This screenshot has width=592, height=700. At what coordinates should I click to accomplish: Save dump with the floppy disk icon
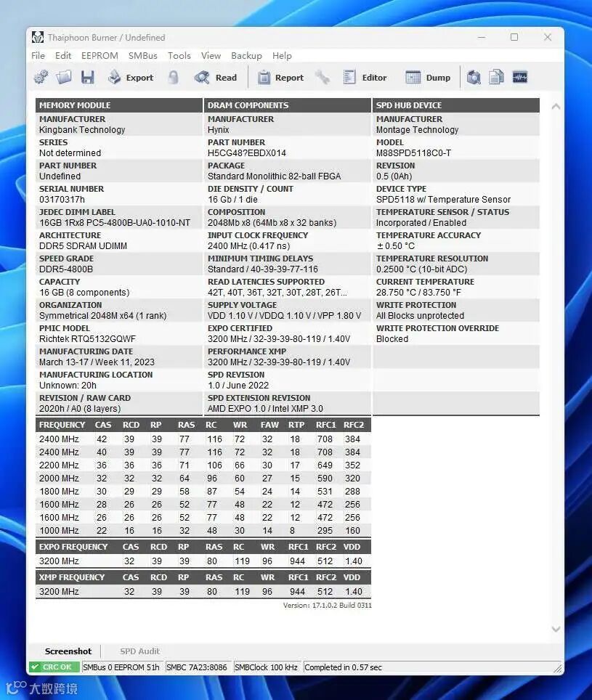tap(87, 77)
